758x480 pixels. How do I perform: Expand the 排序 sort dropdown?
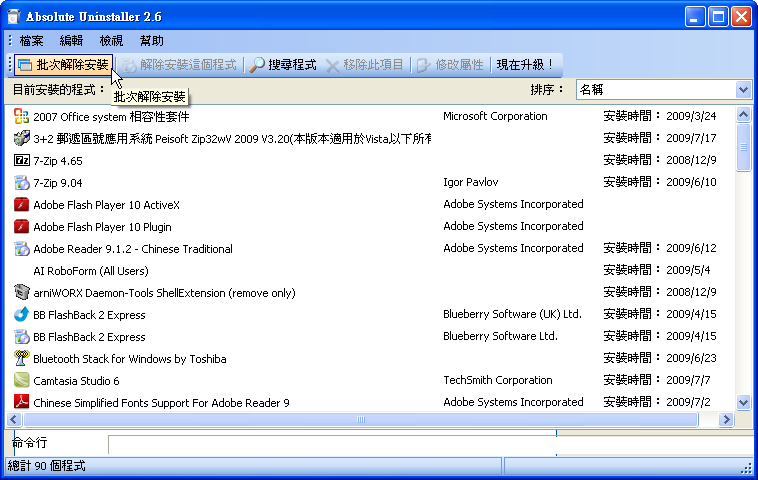[x=742, y=90]
